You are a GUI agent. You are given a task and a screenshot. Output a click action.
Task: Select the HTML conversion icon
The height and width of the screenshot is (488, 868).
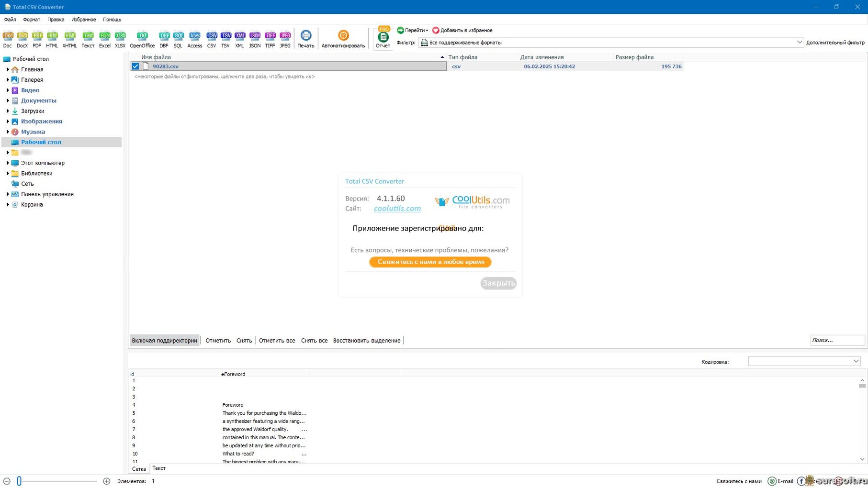tap(52, 39)
